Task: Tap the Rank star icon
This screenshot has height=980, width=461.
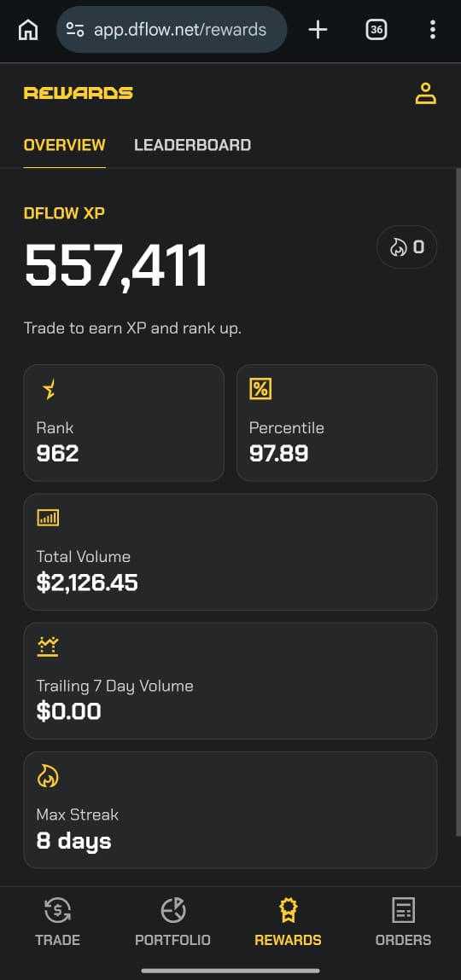Action: click(48, 390)
